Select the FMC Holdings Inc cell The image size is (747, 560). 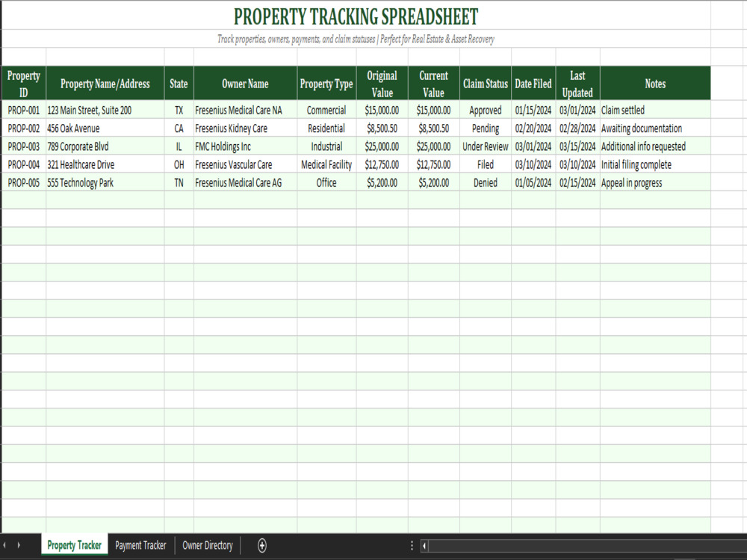click(245, 146)
